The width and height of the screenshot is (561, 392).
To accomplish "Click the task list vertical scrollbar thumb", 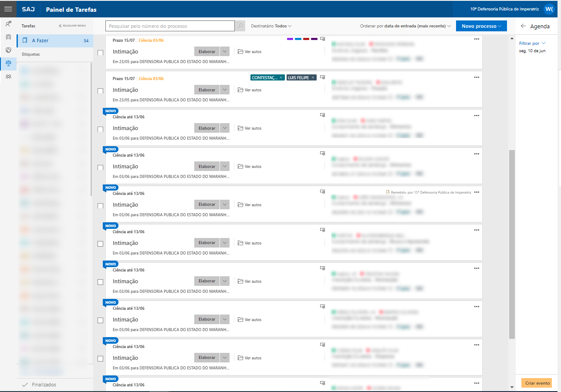I will tap(512, 244).
